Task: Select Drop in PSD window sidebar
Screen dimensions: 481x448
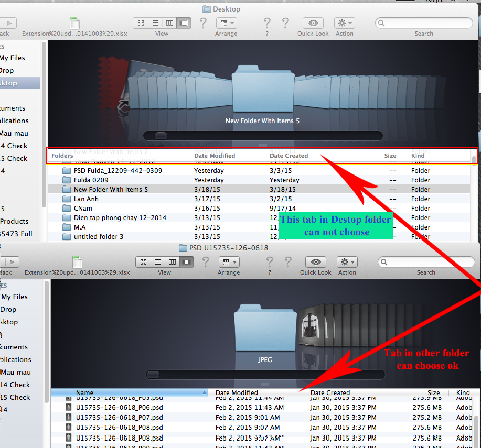Action: 8,310
